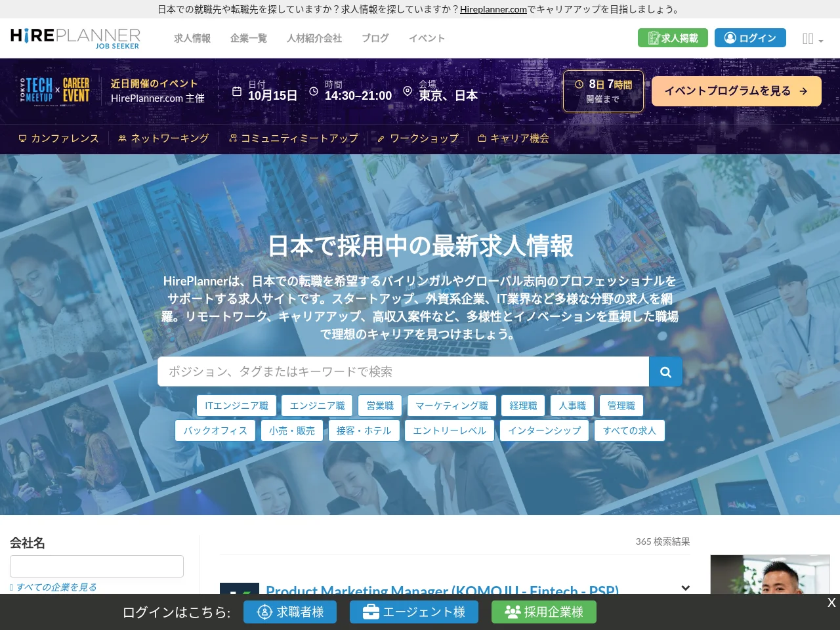Screen dimensions: 840x630
Task: Select the コミュニティミートアップ category
Action: [293, 138]
